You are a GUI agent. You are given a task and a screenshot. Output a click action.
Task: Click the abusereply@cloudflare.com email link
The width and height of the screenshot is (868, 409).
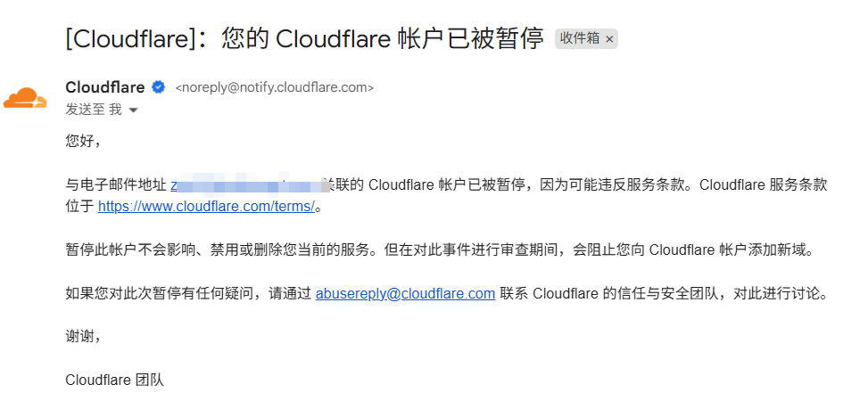405,293
